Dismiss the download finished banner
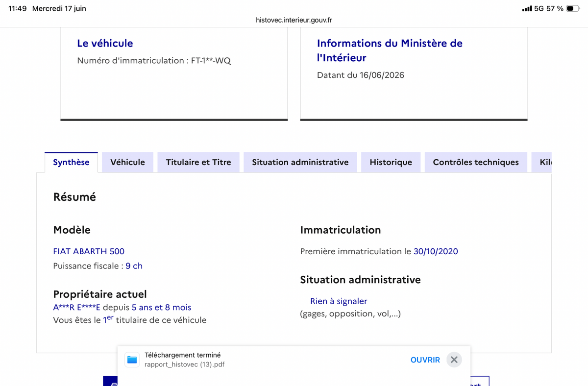The width and height of the screenshot is (588, 386). click(x=454, y=360)
